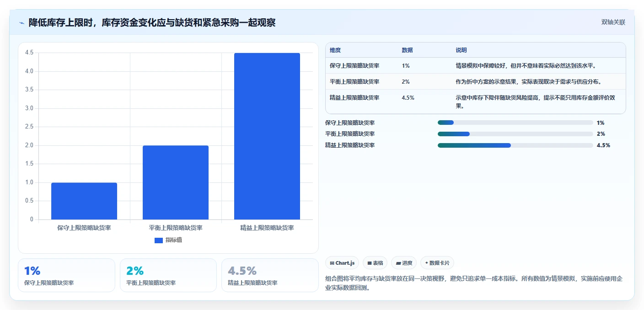Select the Chart.js chip
644x310 pixels.
tap(343, 263)
